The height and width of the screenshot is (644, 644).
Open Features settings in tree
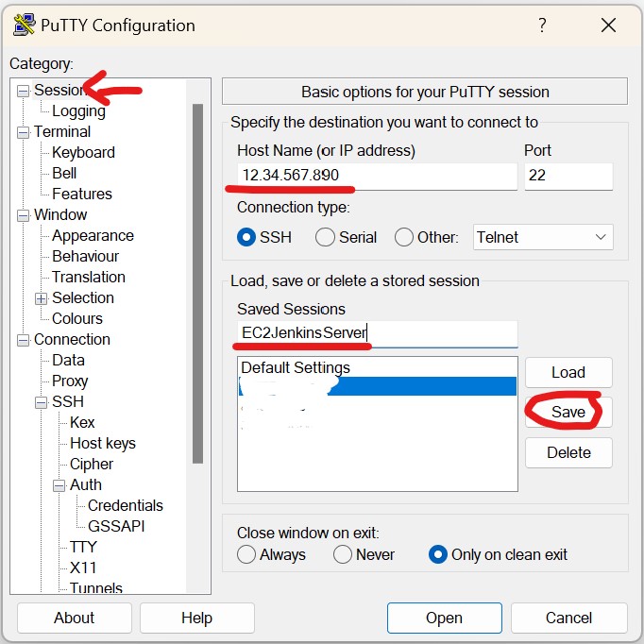[x=82, y=194]
